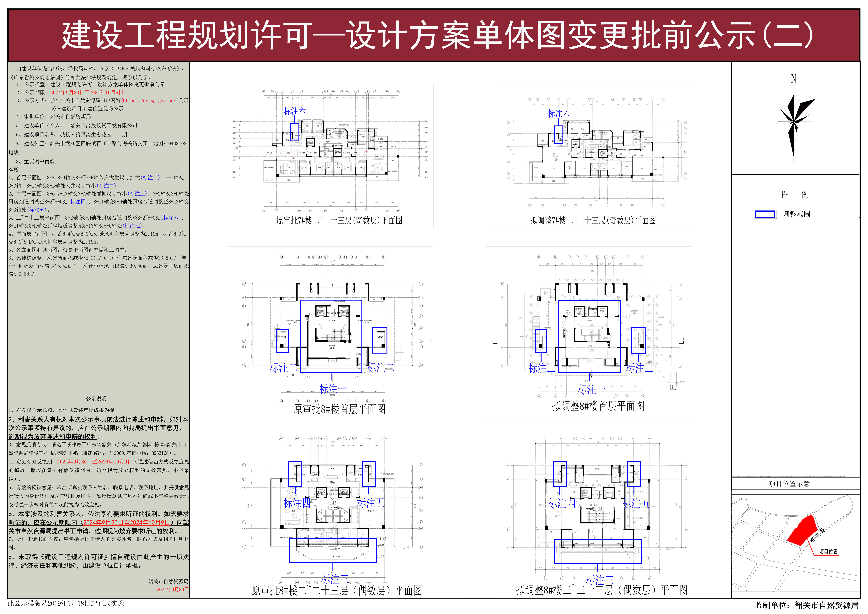
Task: Click 韶关市自然资源局 signature above red date
Action: point(168,582)
